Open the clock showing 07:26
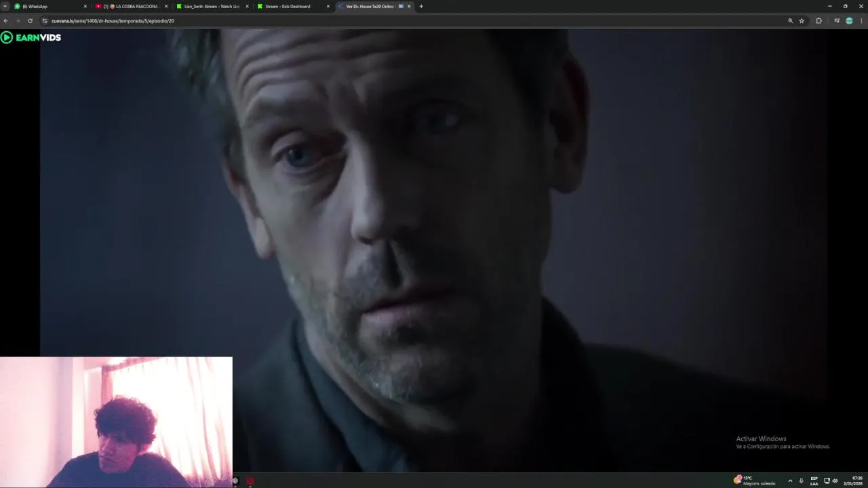Screen dimensions: 868x488 click(x=852, y=481)
